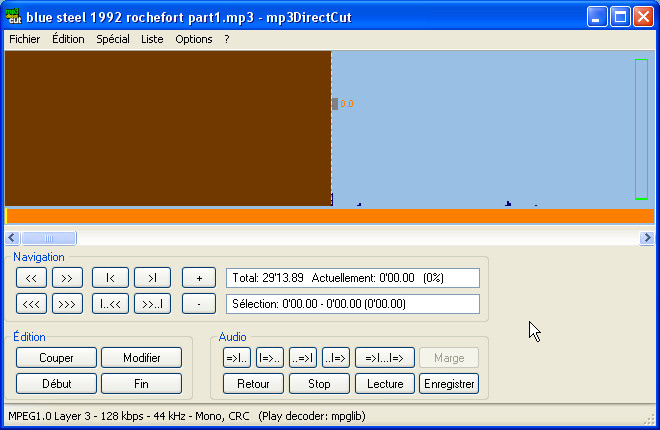Jump to start with '|<' button
The width and height of the screenshot is (660, 430).
tap(110, 278)
